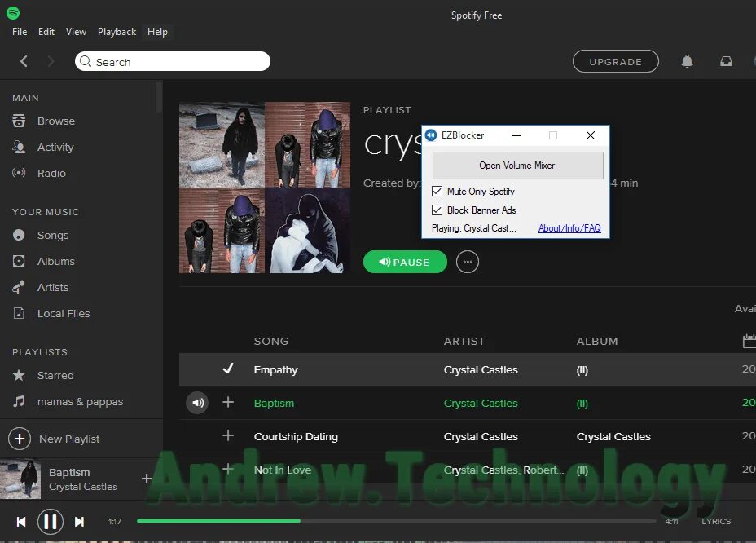756x543 pixels.
Task: Click Crystal Castles under now-playing Baptism
Action: point(83,487)
